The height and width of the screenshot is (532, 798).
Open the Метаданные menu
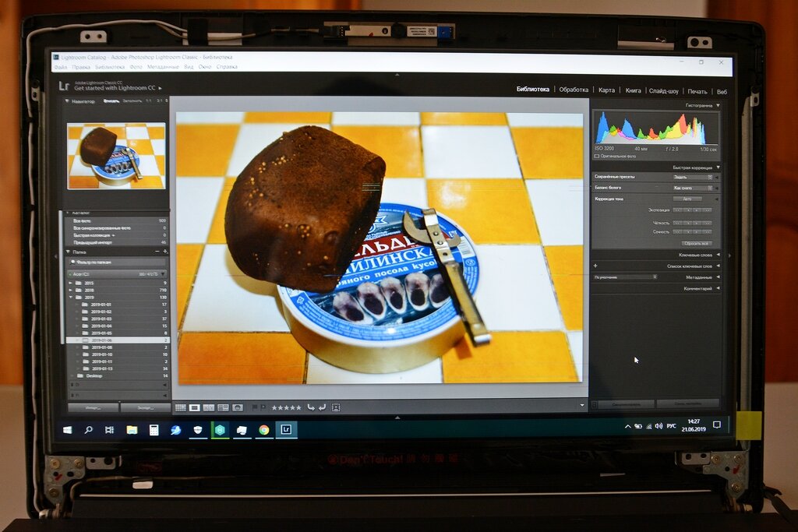[163, 67]
